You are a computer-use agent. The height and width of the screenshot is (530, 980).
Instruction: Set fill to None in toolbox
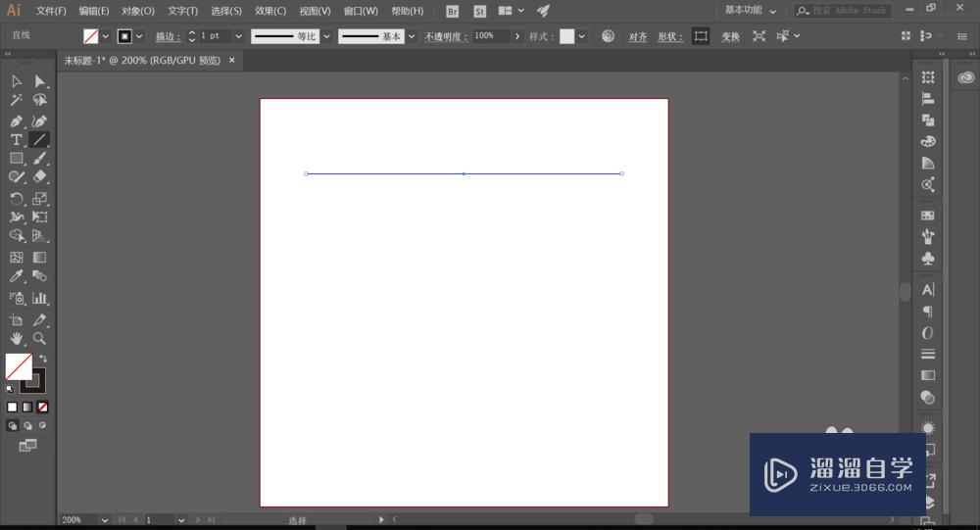43,407
